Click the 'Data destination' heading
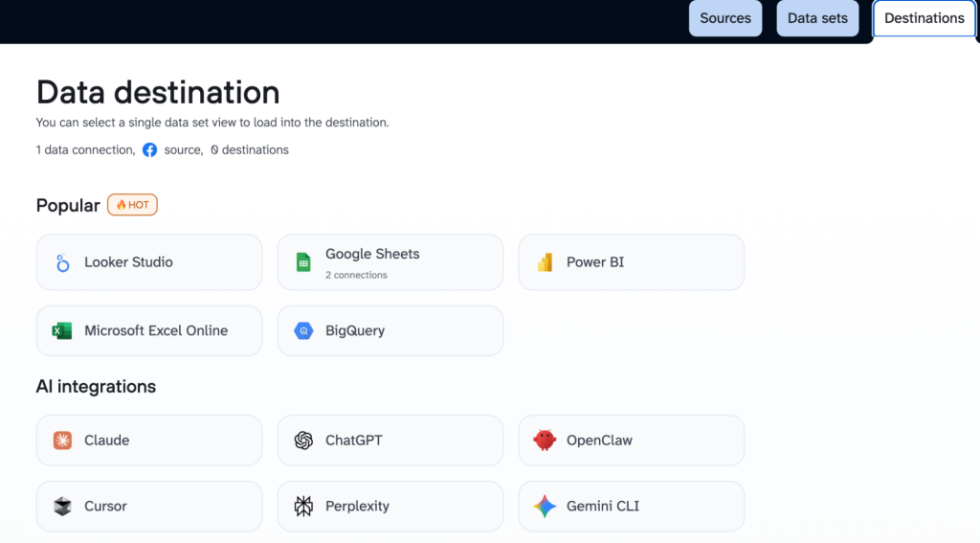 coord(158,92)
